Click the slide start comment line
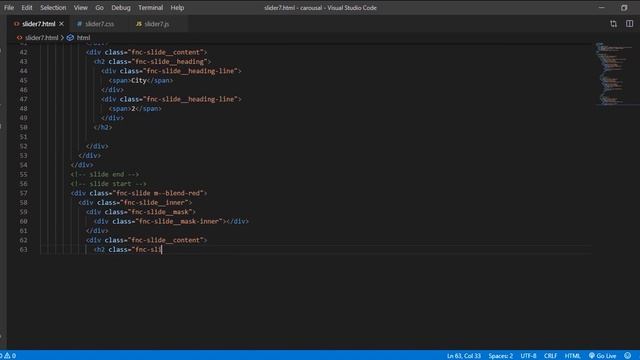Screen dimensions: 640x360 click(109, 184)
